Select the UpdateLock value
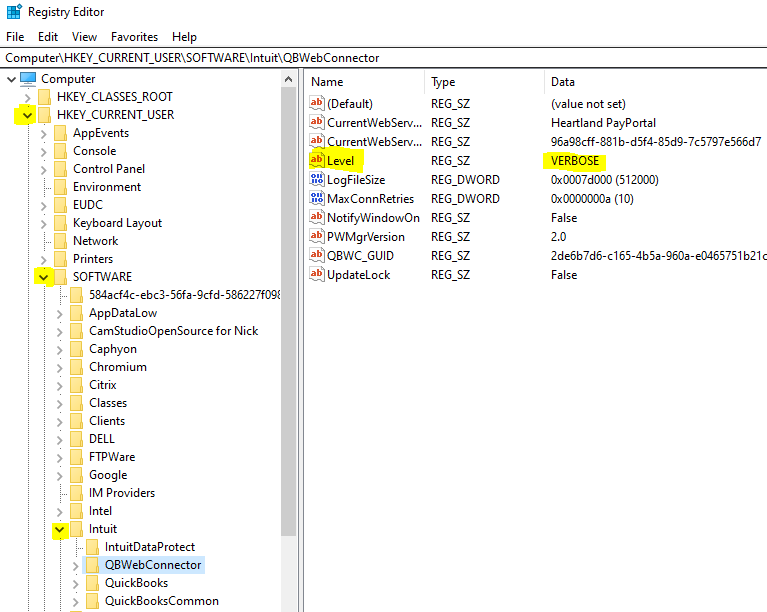This screenshot has width=767, height=612. 359,275
